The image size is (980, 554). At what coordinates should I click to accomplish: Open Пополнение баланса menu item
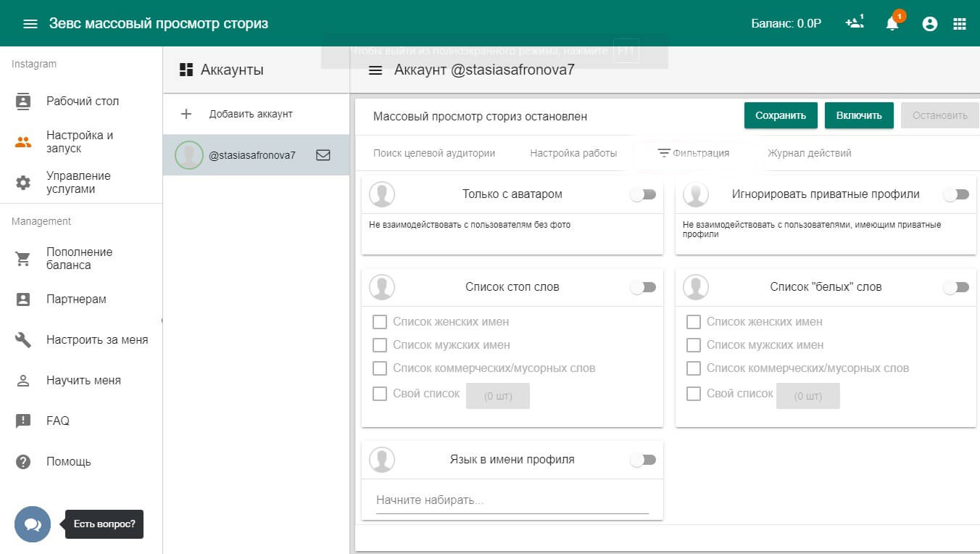click(81, 259)
